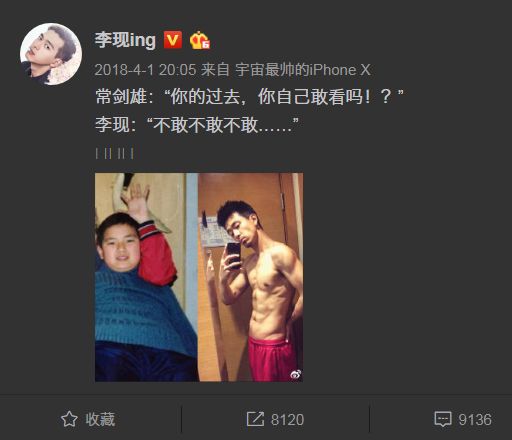Click the red shorts in the selfie photo
Viewport: 512px width, 440px height.
[x=273, y=359]
